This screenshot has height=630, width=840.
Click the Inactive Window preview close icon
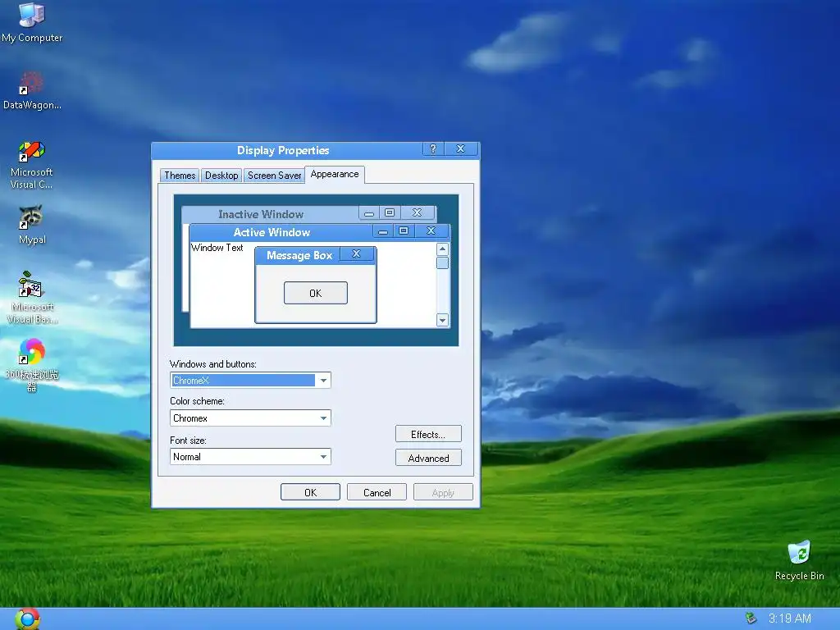417,212
